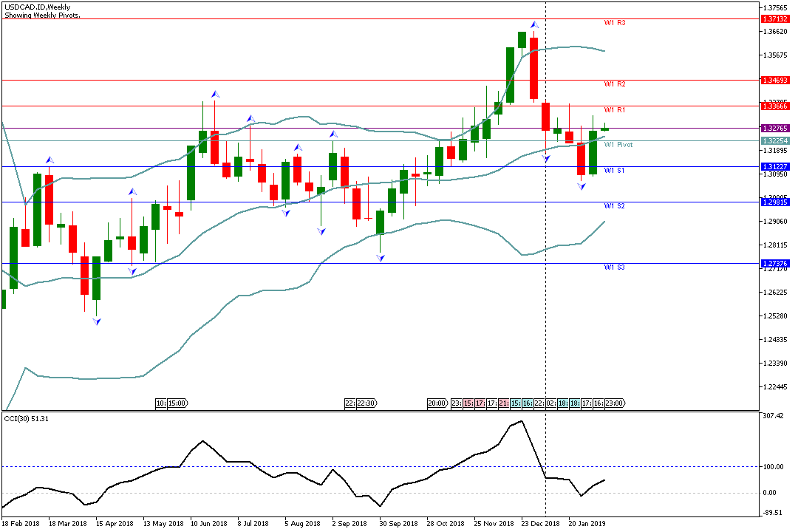
Task: Click the 22:30 time flag marker
Action: [367, 403]
